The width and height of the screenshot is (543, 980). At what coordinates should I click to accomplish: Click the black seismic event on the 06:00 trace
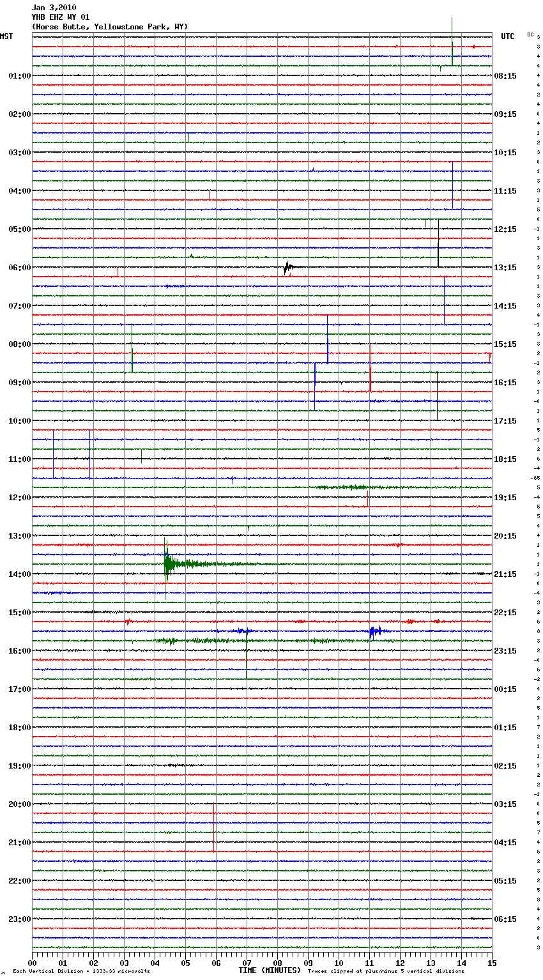[287, 267]
